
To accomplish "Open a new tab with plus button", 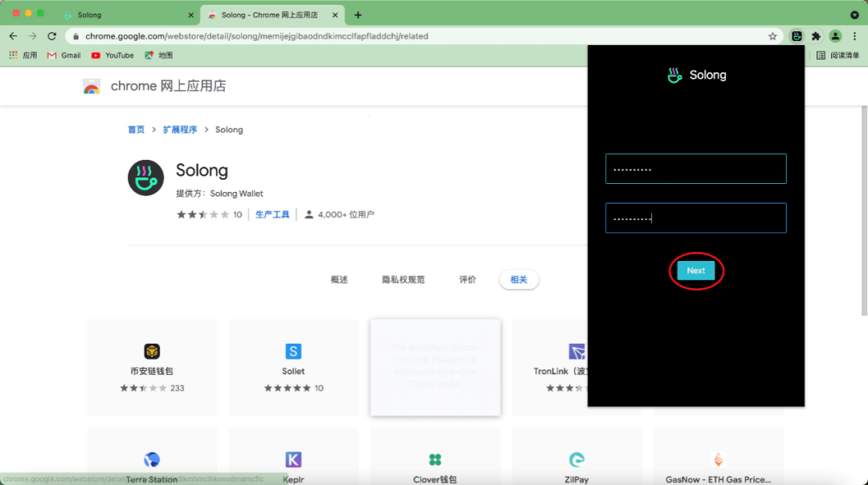I will [x=358, y=15].
